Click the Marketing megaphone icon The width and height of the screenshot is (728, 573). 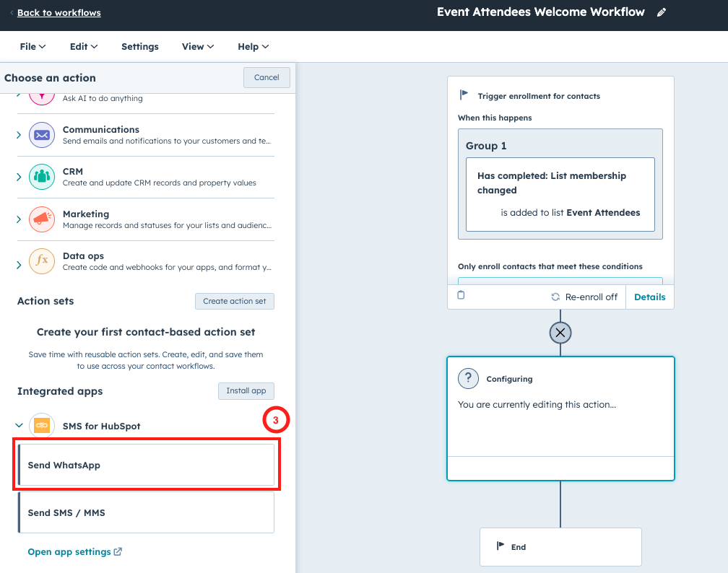point(42,219)
